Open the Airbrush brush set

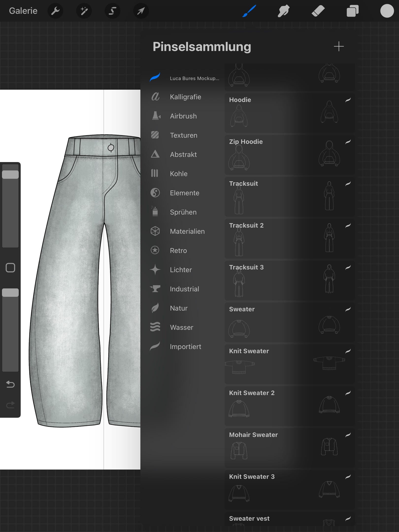tap(183, 116)
